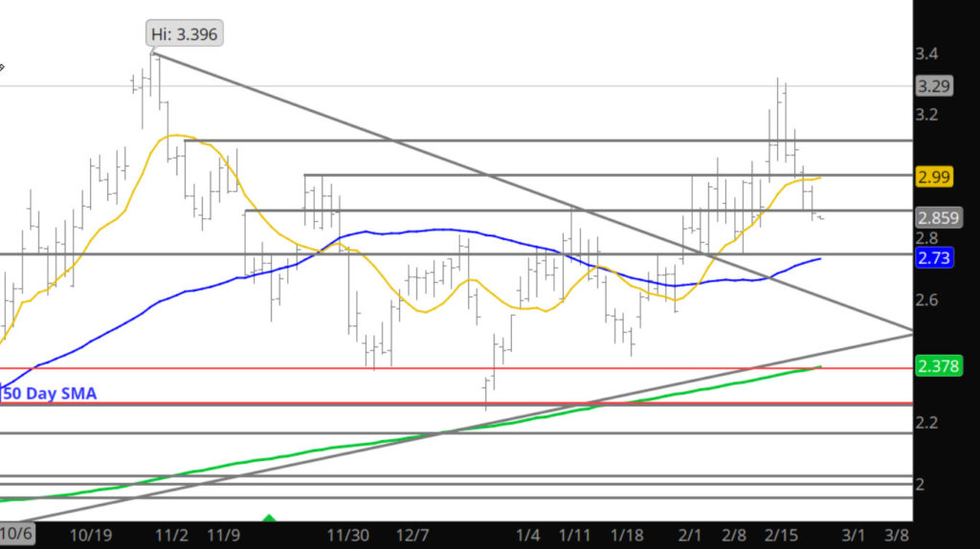Click the 2.6 price axis label

pos(926,299)
